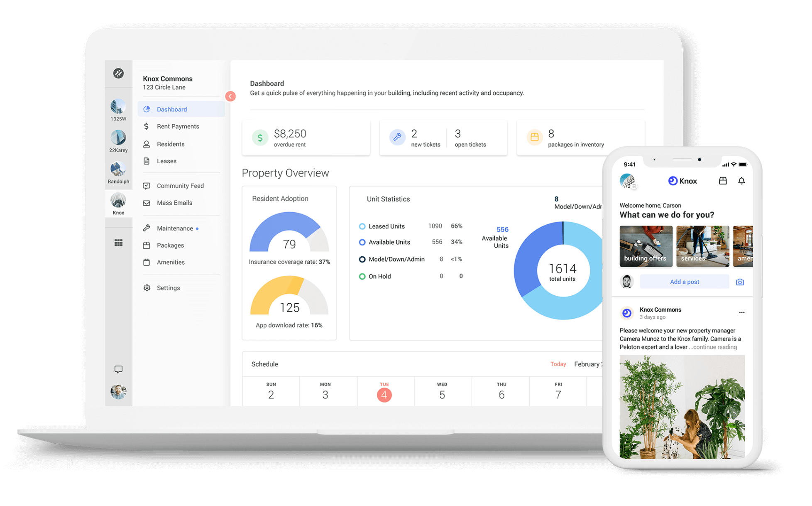Open the Rent Payments section

point(178,126)
